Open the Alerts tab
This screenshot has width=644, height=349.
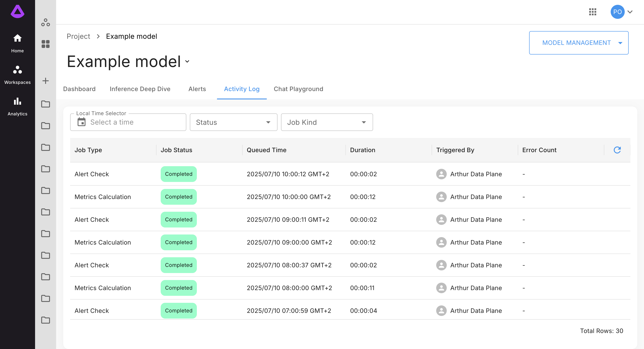(x=197, y=89)
